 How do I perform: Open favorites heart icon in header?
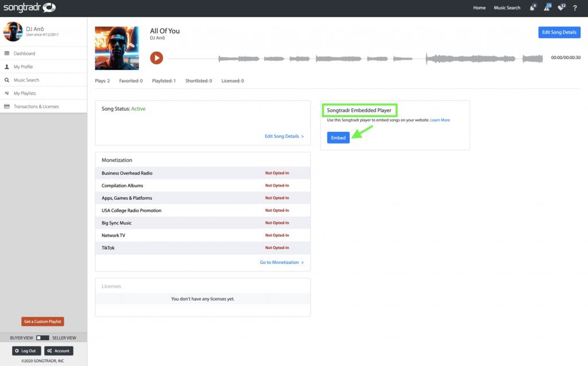coord(561,8)
